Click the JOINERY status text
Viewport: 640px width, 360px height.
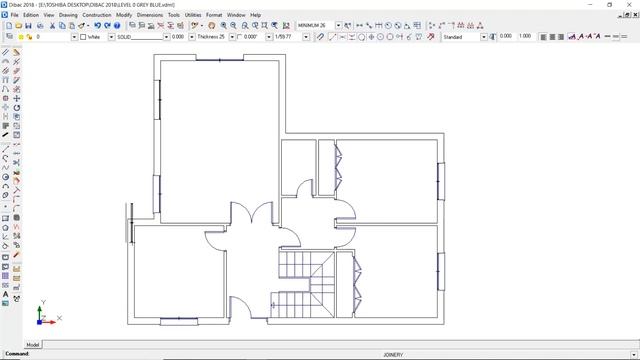pyautogui.click(x=393, y=355)
